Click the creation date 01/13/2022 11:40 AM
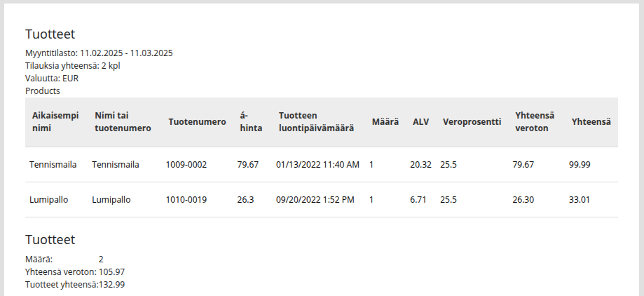 317,164
